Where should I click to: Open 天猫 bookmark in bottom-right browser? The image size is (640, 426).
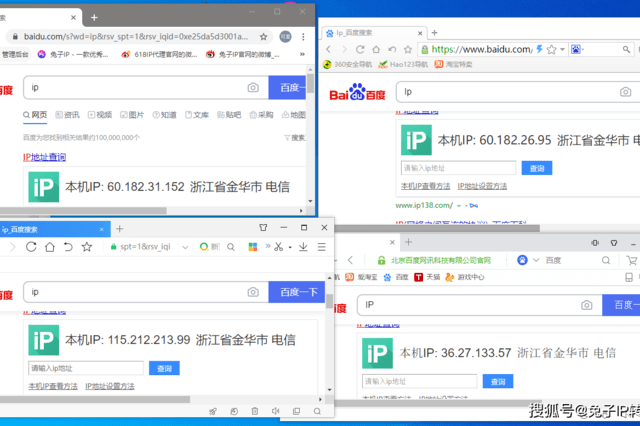point(427,277)
